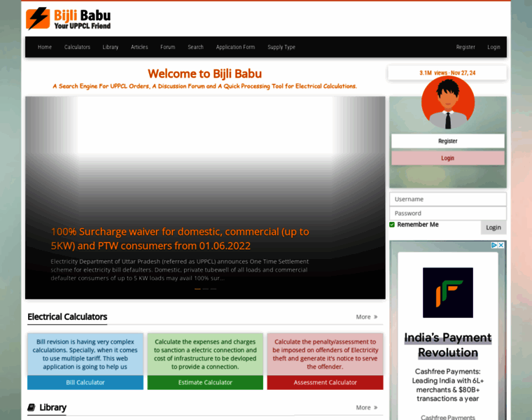Focus the Password input field
Image resolution: width=532 pixels, height=420 pixels.
[x=448, y=213]
